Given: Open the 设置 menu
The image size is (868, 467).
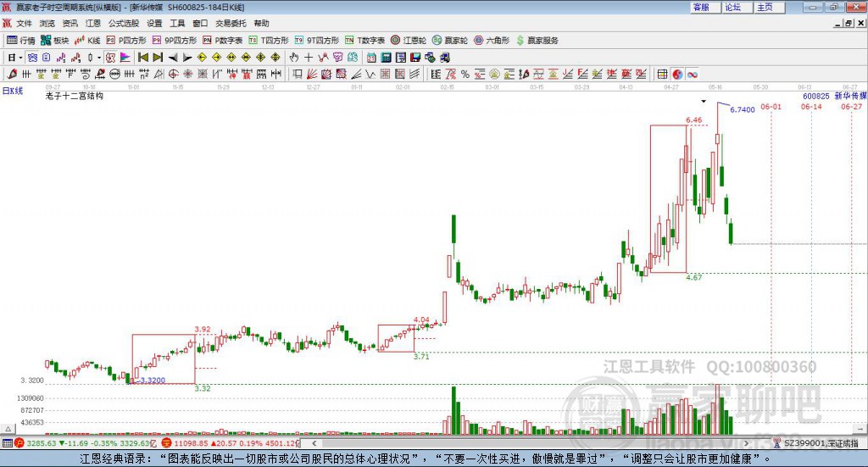Looking at the screenshot, I should [154, 23].
